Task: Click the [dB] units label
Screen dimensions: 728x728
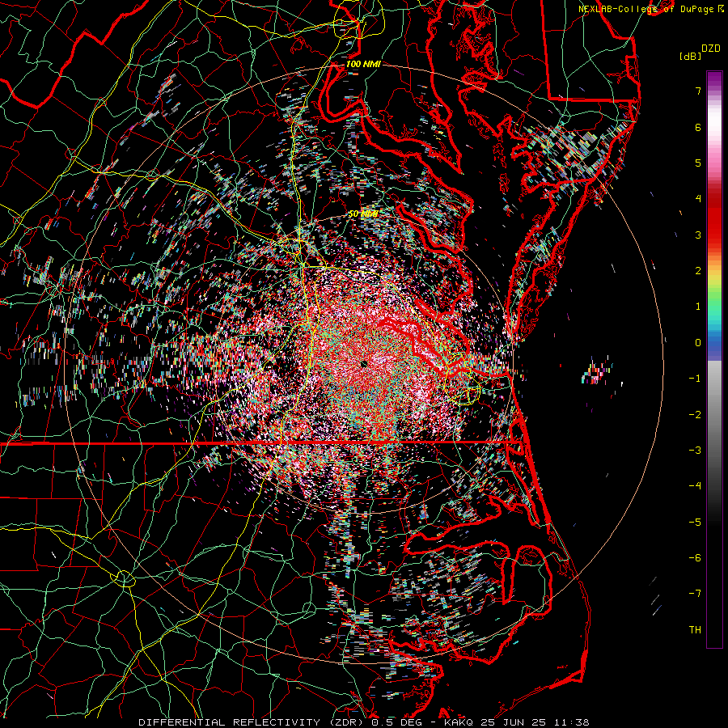Action: 690,56
